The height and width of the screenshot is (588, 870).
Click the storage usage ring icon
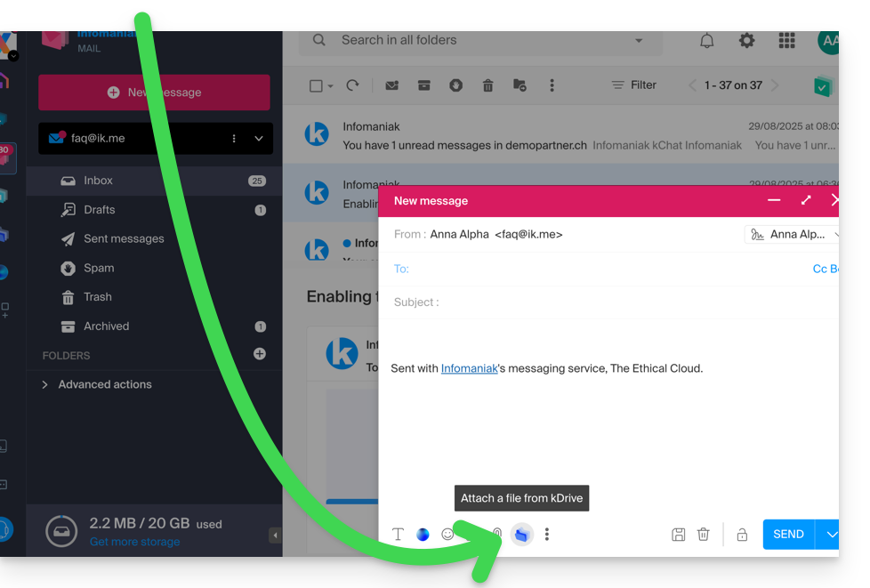(x=61, y=531)
